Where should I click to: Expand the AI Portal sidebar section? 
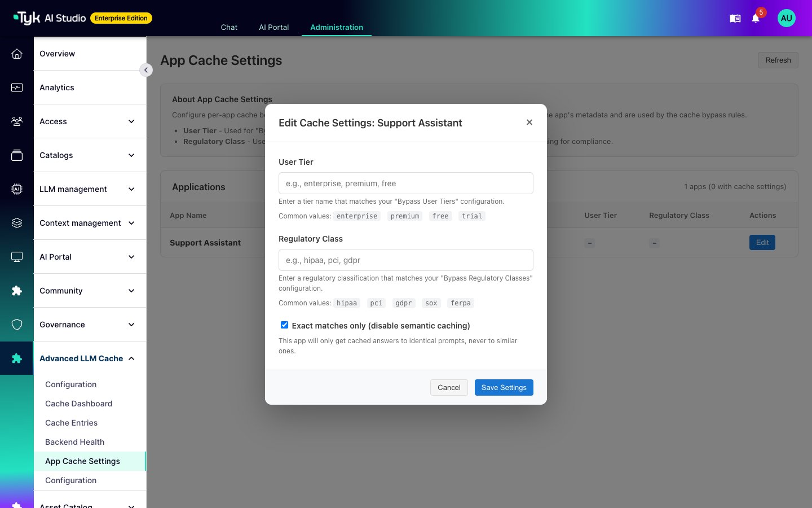click(x=90, y=257)
